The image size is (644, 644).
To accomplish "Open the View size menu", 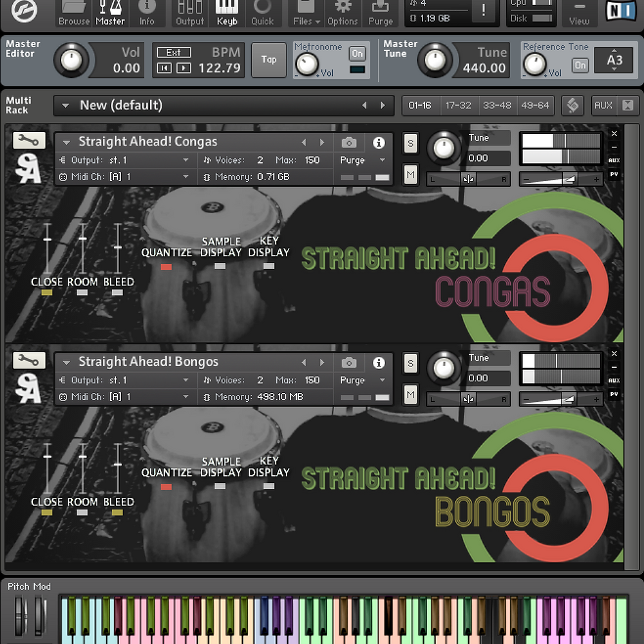I will [579, 13].
